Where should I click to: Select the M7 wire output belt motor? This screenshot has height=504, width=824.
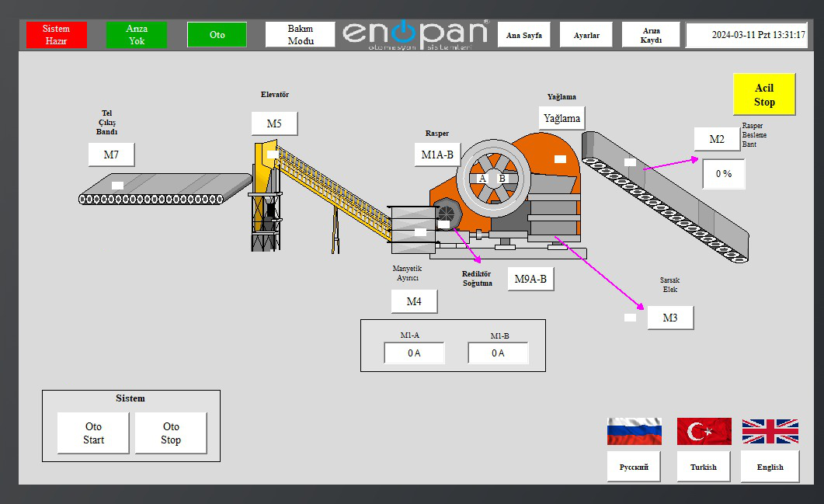tap(111, 155)
